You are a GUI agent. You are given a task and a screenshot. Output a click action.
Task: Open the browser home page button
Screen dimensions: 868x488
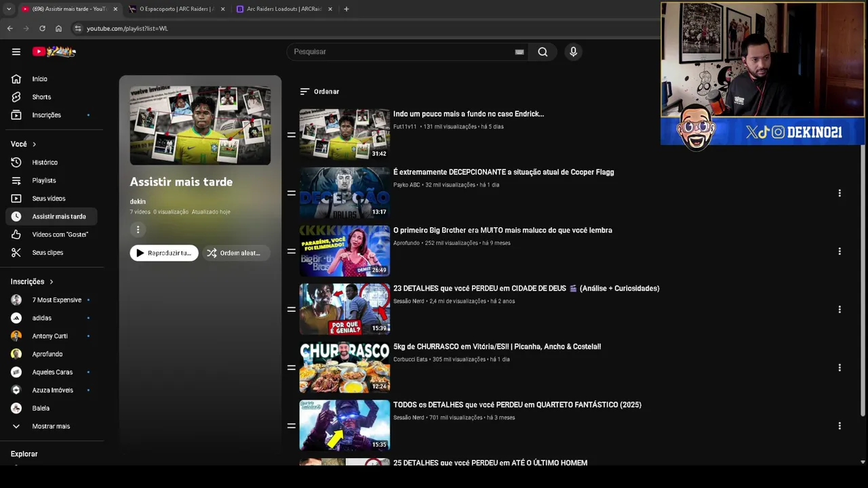(58, 28)
